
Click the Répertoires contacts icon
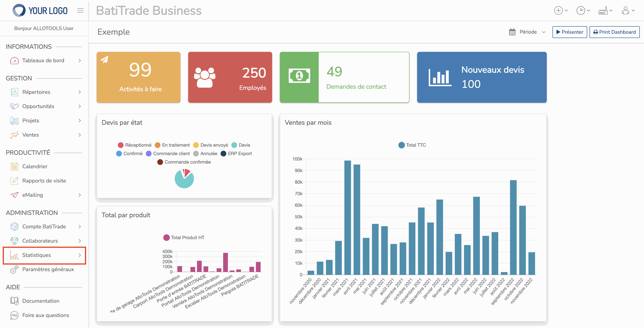14,92
